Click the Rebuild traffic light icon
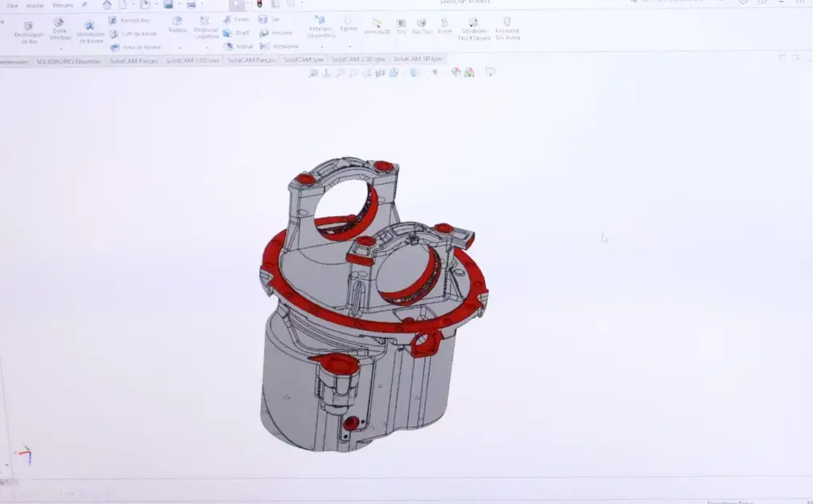Image resolution: width=813 pixels, height=504 pixels. point(260,4)
